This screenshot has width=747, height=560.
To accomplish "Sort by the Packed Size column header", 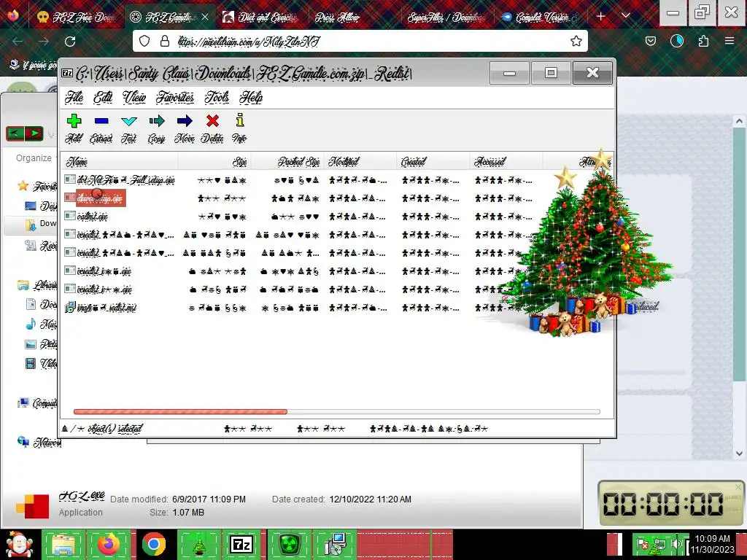I will 287,162.
